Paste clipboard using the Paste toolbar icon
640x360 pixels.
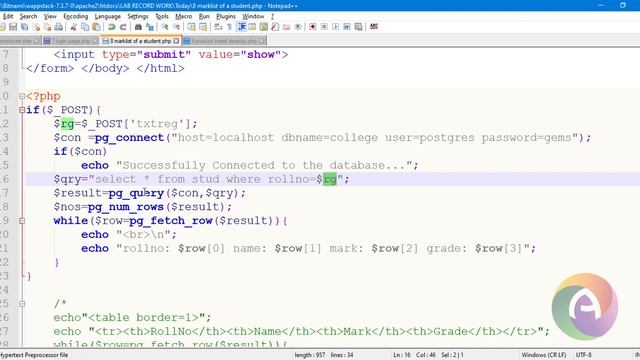click(x=96, y=27)
